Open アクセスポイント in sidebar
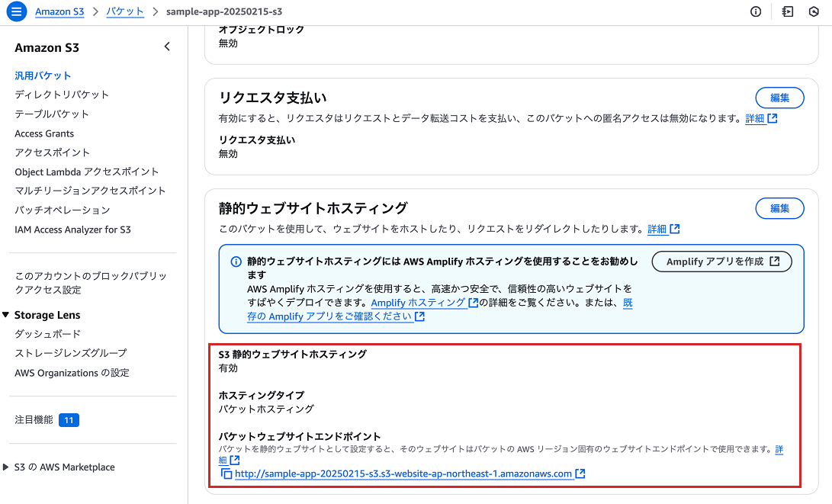 (x=52, y=152)
